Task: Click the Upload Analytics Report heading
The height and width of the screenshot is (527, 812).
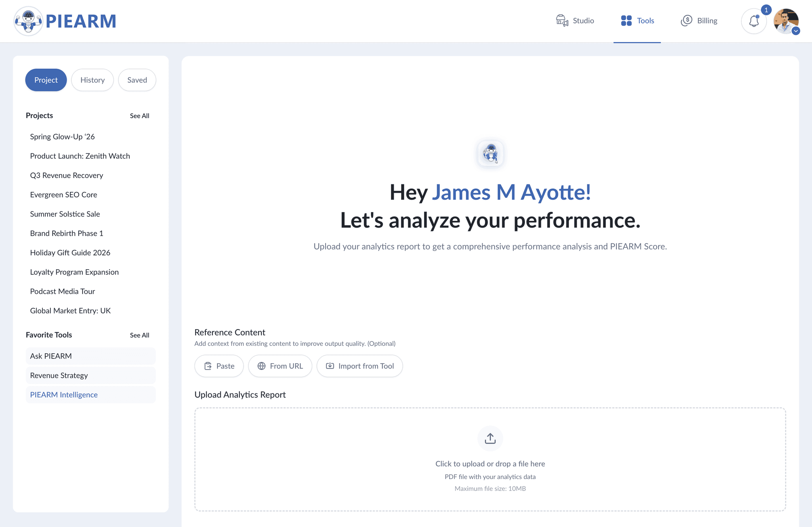Action: pyautogui.click(x=240, y=395)
